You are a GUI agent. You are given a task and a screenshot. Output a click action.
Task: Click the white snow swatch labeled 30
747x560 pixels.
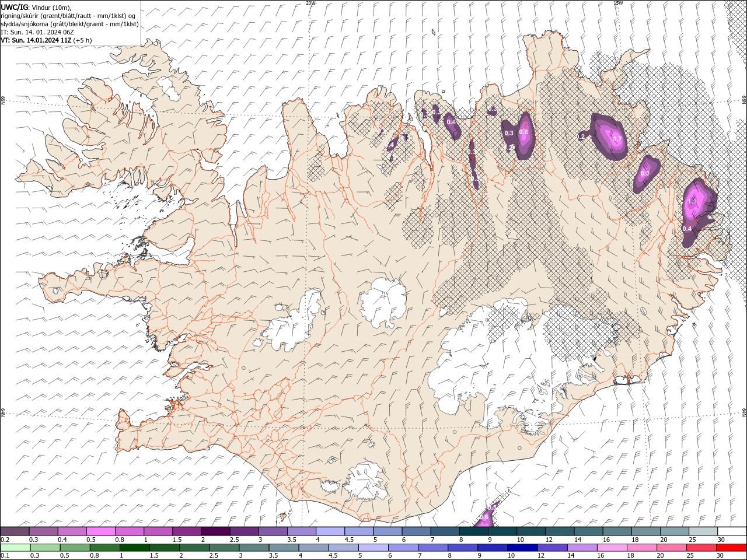[x=732, y=531]
